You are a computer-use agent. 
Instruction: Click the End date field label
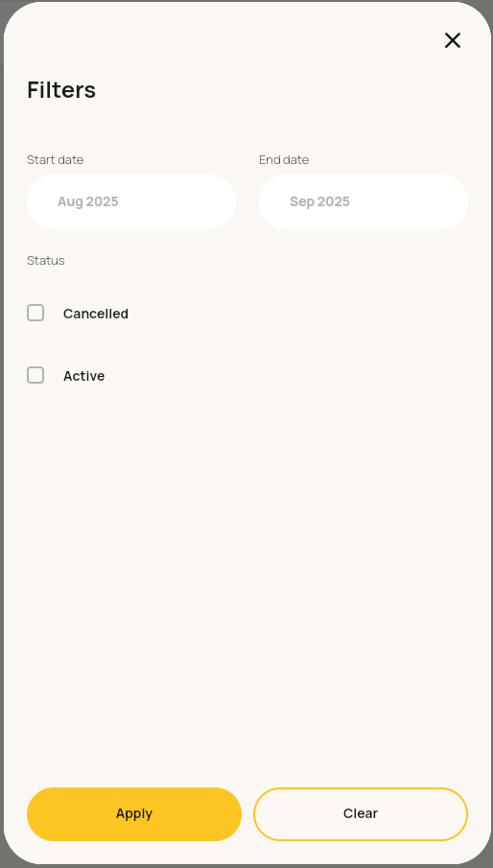click(284, 159)
